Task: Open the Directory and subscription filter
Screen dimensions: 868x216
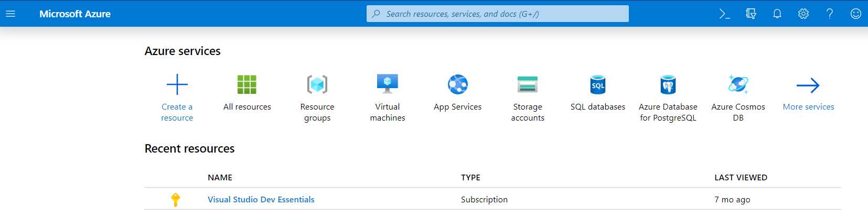Action: tap(751, 14)
